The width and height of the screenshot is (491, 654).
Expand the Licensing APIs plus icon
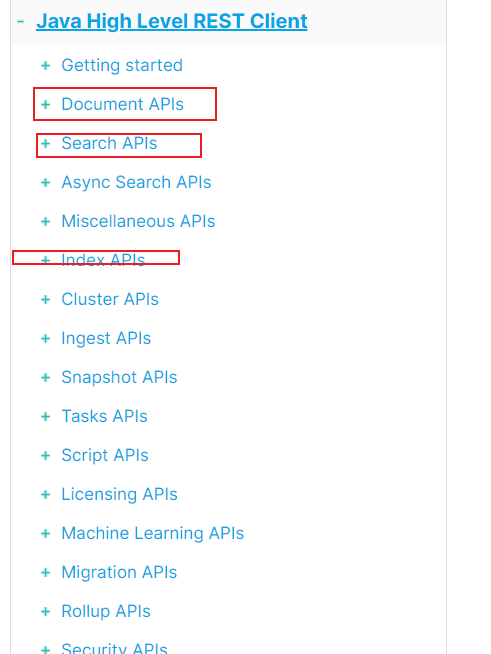click(45, 494)
